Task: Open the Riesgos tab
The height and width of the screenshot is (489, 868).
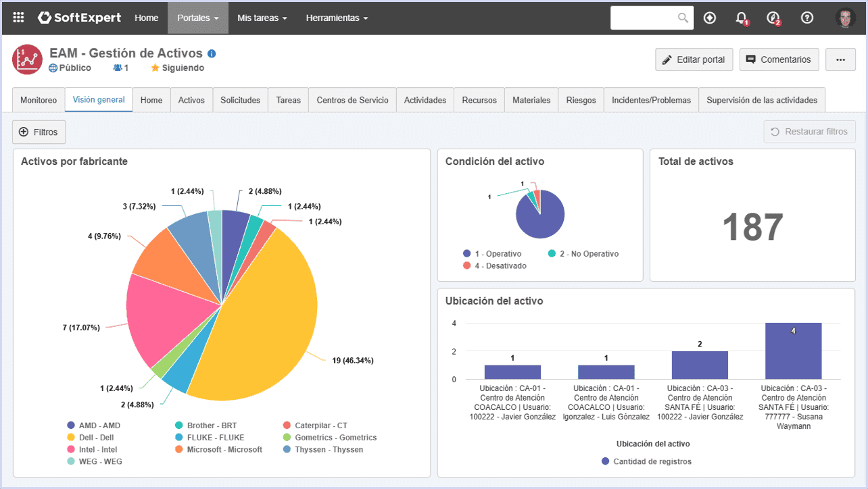Action: [x=581, y=100]
